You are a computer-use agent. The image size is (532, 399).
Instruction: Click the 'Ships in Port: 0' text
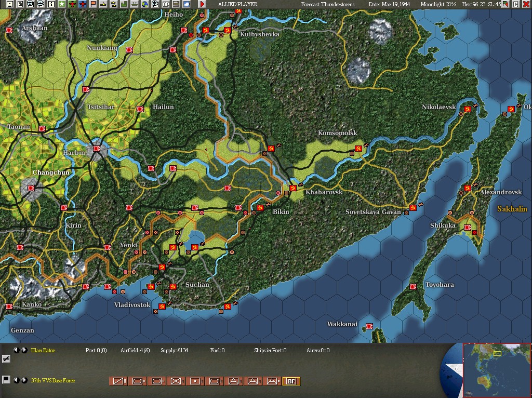270,350
